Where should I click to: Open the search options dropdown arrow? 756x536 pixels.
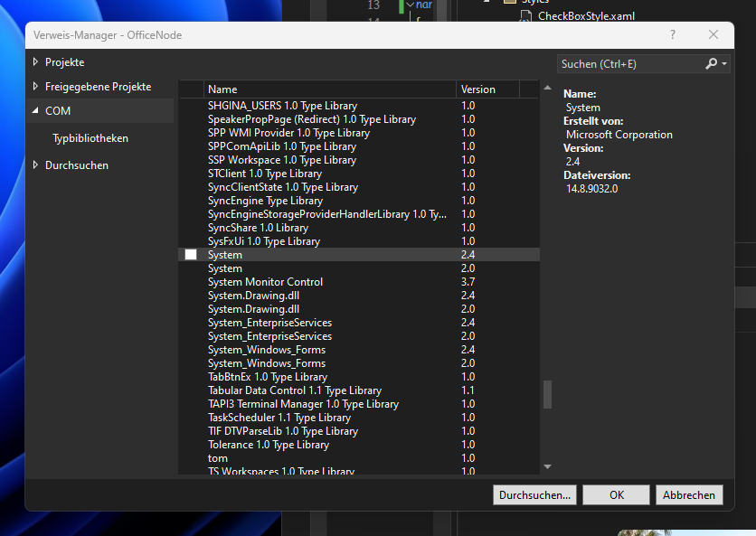tap(724, 64)
